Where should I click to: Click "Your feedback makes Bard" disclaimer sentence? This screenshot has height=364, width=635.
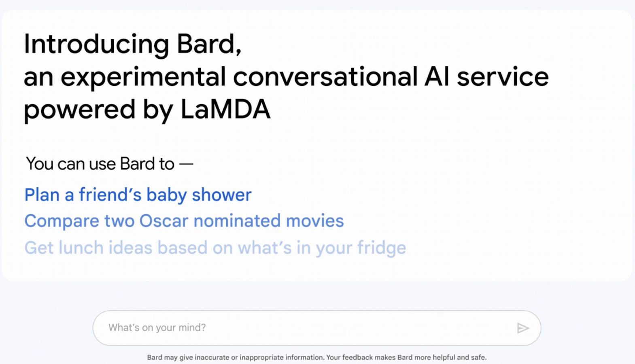coord(406,358)
